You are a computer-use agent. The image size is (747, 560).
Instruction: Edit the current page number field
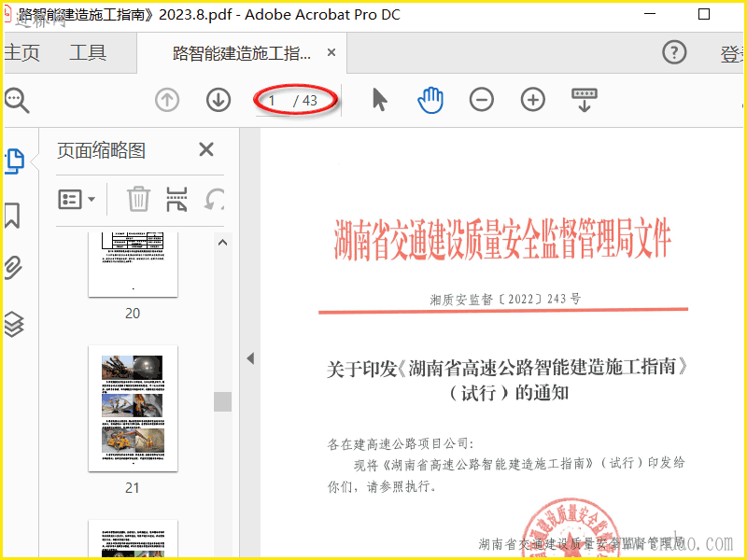pyautogui.click(x=273, y=101)
